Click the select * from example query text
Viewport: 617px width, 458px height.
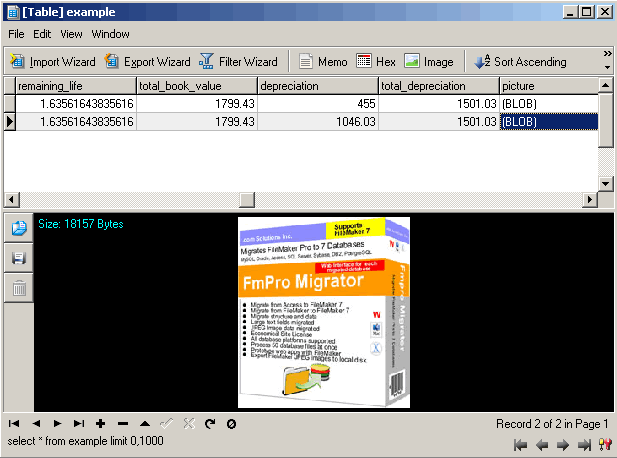coord(85,441)
